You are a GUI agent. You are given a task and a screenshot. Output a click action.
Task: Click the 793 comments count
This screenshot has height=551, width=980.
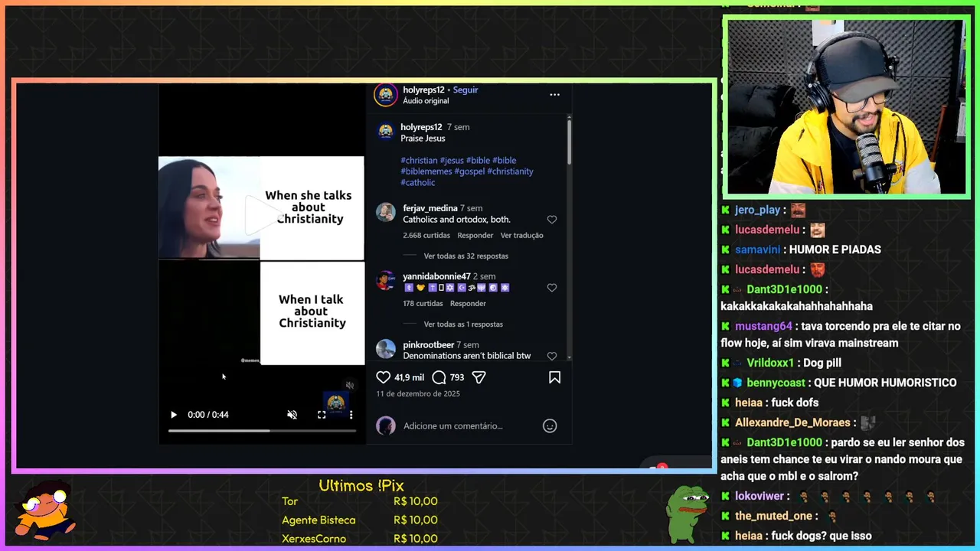click(457, 377)
